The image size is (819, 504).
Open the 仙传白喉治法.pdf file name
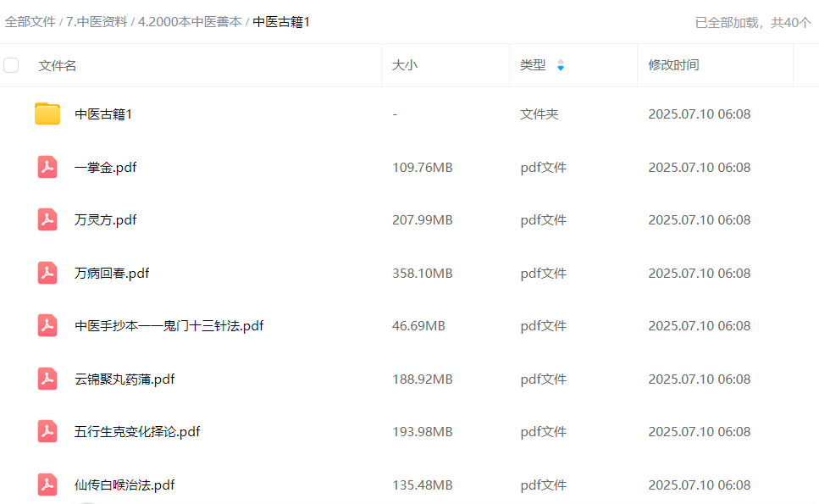(x=125, y=485)
